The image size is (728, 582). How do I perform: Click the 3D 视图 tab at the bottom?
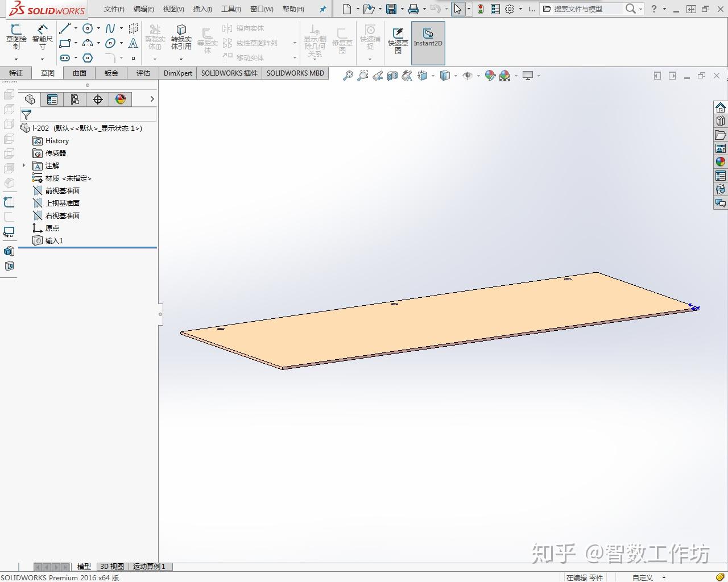tap(112, 566)
